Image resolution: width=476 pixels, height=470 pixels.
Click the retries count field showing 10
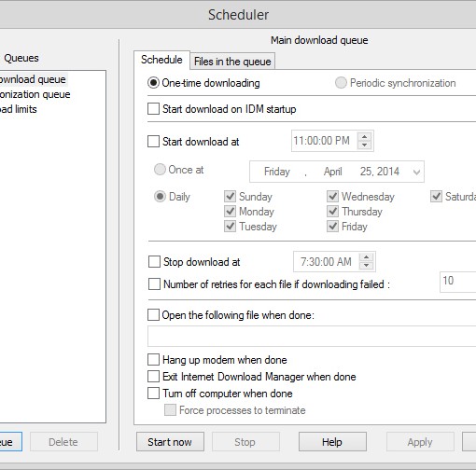[x=457, y=282]
